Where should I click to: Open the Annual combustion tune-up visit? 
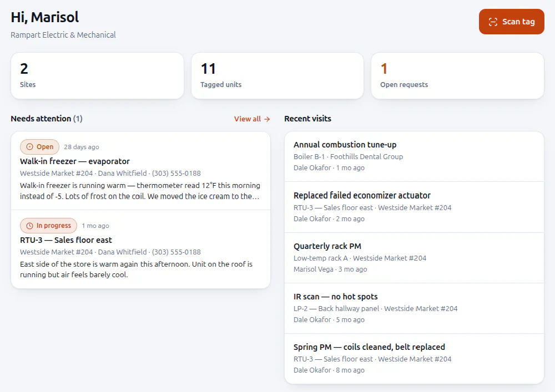pyautogui.click(x=414, y=156)
